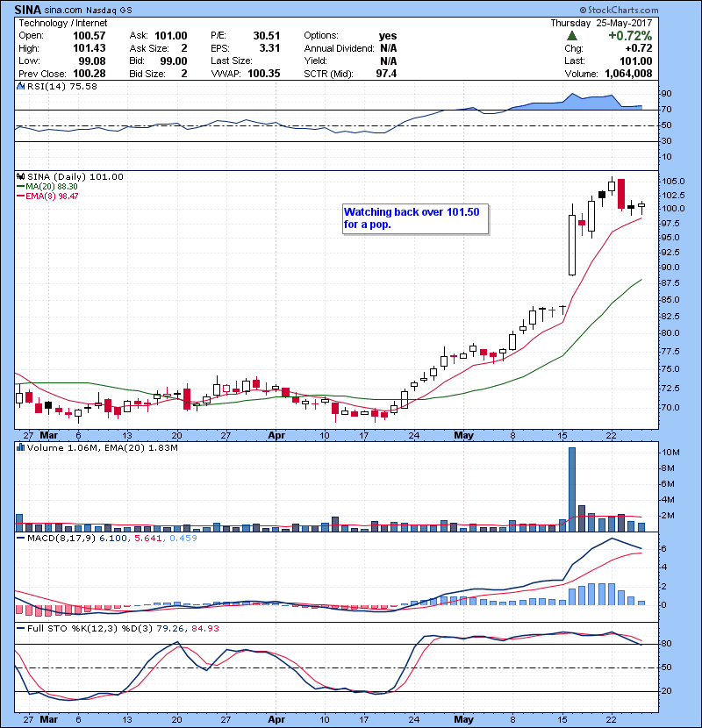Click the 70.0 price axis label

tap(670, 408)
